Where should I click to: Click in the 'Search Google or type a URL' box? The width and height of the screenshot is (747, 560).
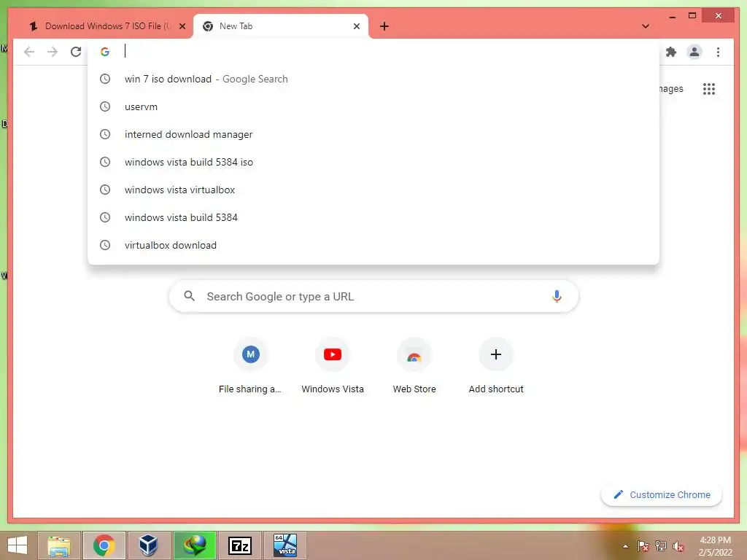pos(373,296)
